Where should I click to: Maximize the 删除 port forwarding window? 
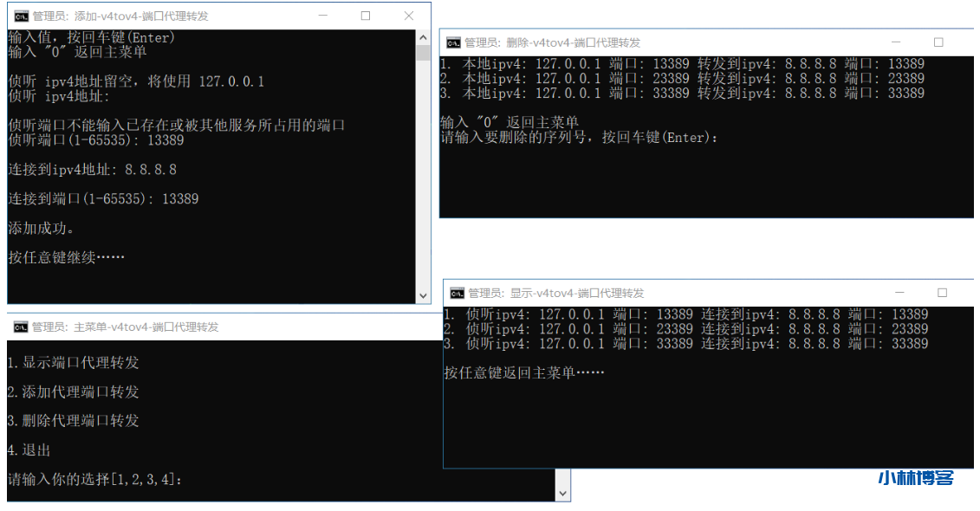[938, 42]
